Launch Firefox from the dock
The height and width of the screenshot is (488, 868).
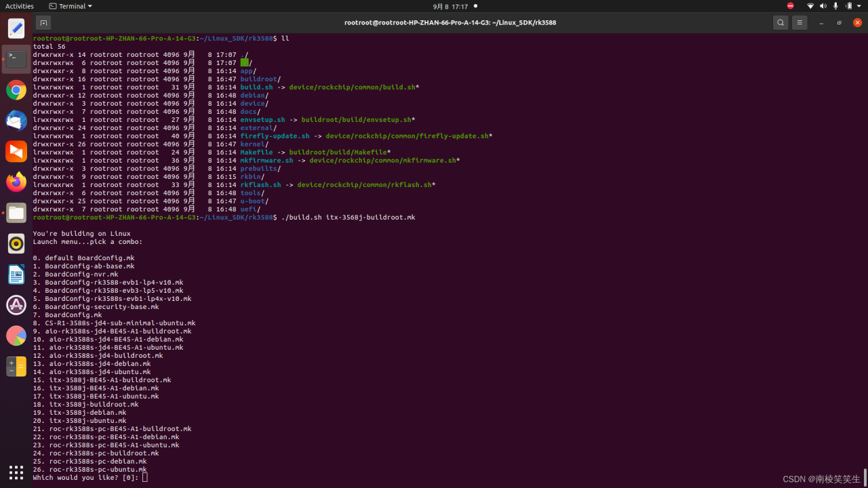pos(16,182)
